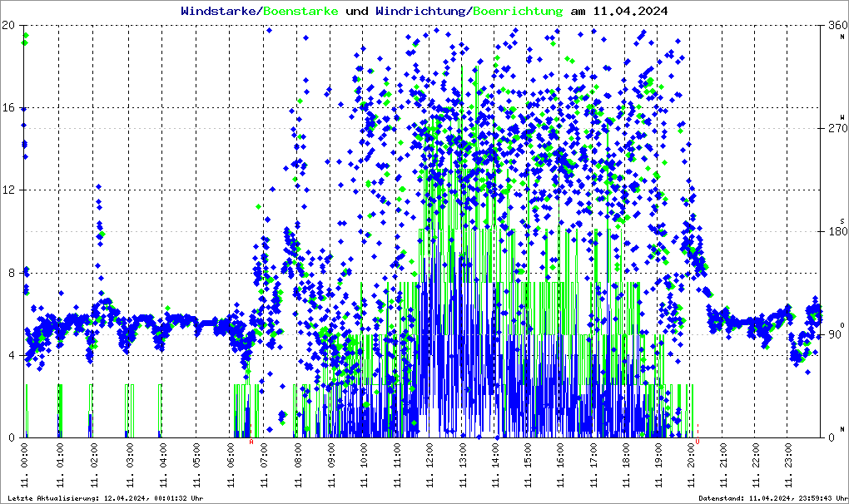Viewport: 849px width, 504px height.
Task: Click the 'Datenstand' timestamp text
Action: click(x=772, y=498)
